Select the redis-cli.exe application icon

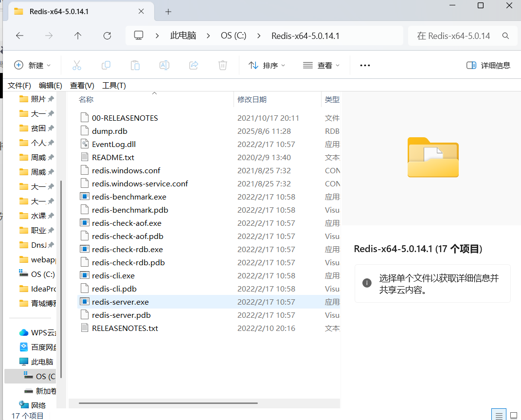coord(85,275)
